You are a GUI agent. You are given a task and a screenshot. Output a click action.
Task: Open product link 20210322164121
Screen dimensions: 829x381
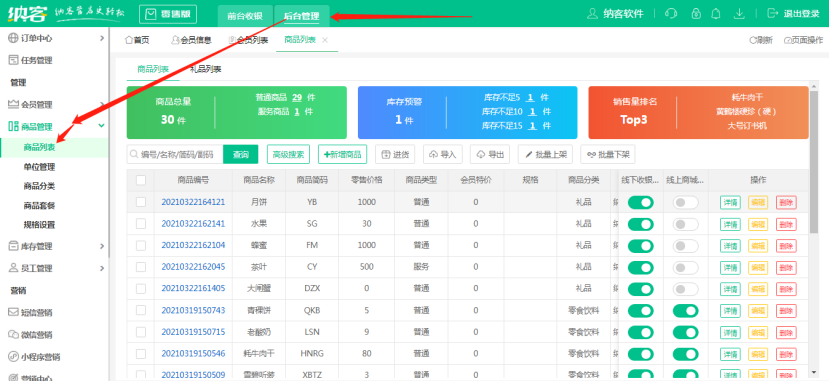(x=193, y=202)
